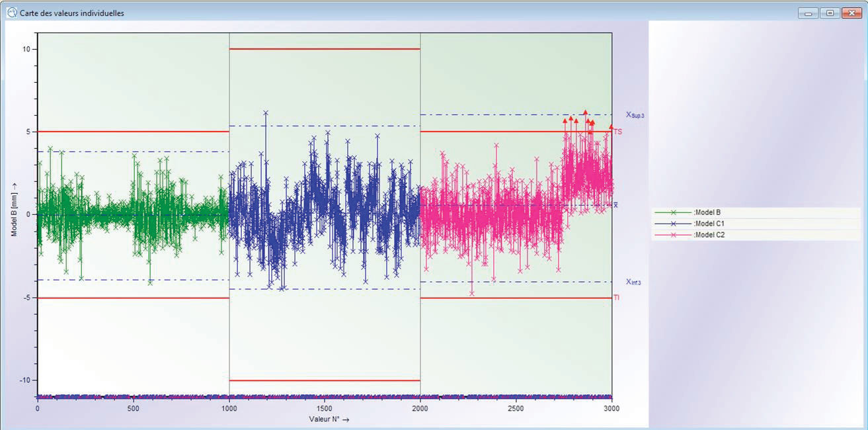Click the red upper limit line at 10
868x430 pixels.
(325, 49)
